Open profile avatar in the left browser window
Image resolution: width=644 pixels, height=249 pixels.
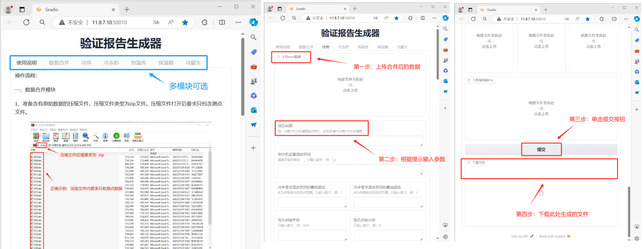pos(8,9)
